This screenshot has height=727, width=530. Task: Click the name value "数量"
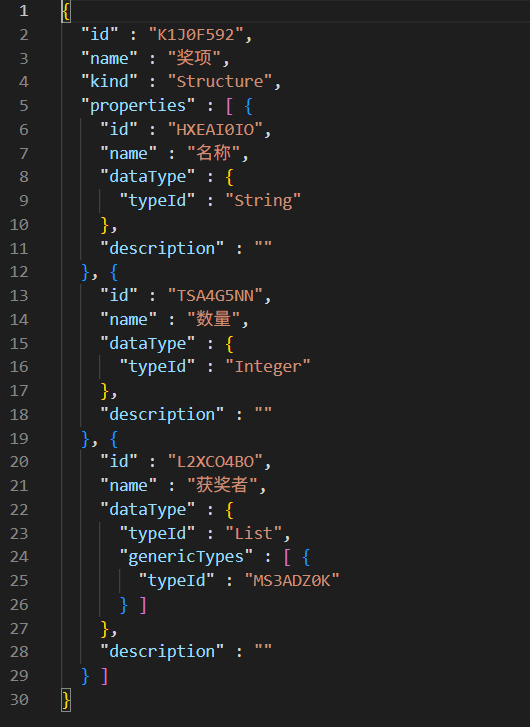(213, 319)
